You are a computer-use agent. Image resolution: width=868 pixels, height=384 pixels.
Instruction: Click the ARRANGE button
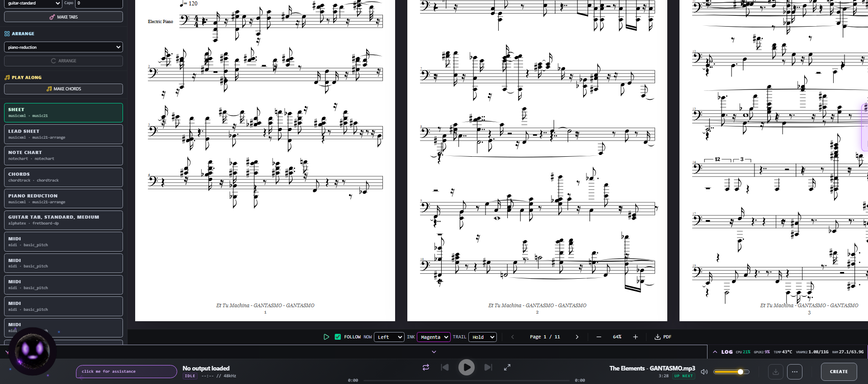[63, 61]
